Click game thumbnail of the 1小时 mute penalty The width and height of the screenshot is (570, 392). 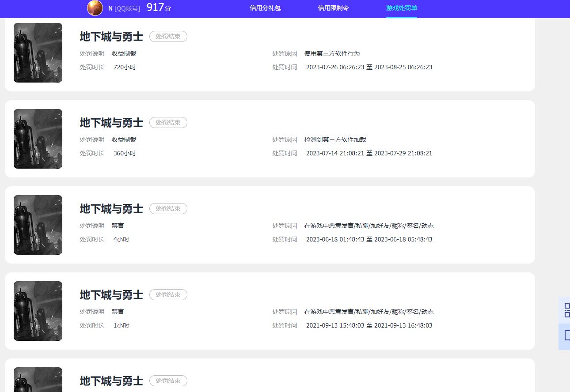tap(38, 311)
